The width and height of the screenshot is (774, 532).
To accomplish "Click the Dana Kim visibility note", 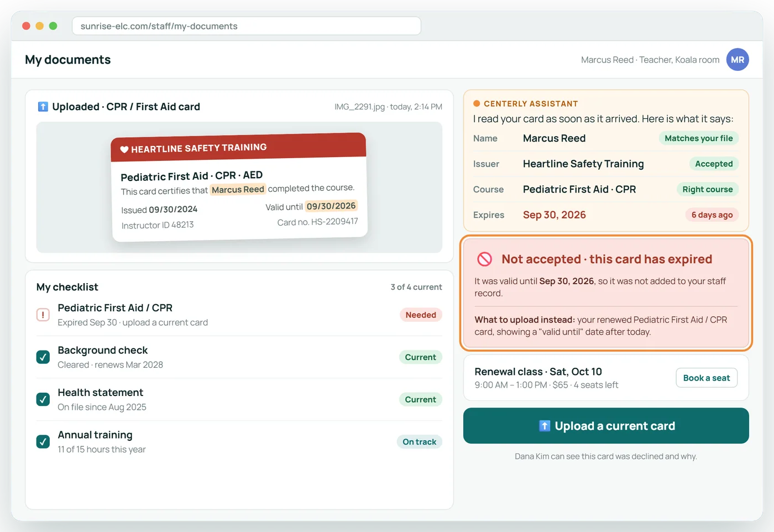I will click(606, 456).
